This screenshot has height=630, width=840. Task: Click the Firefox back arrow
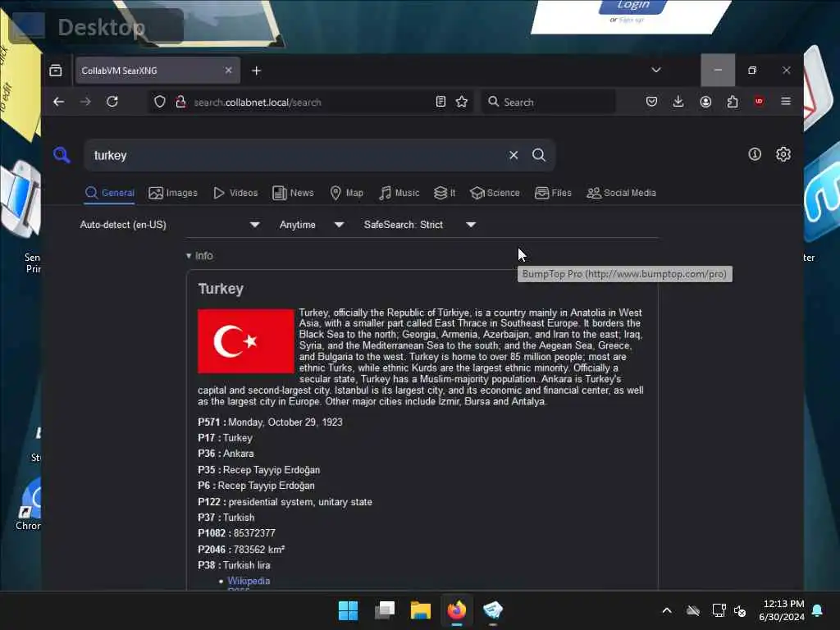click(59, 102)
